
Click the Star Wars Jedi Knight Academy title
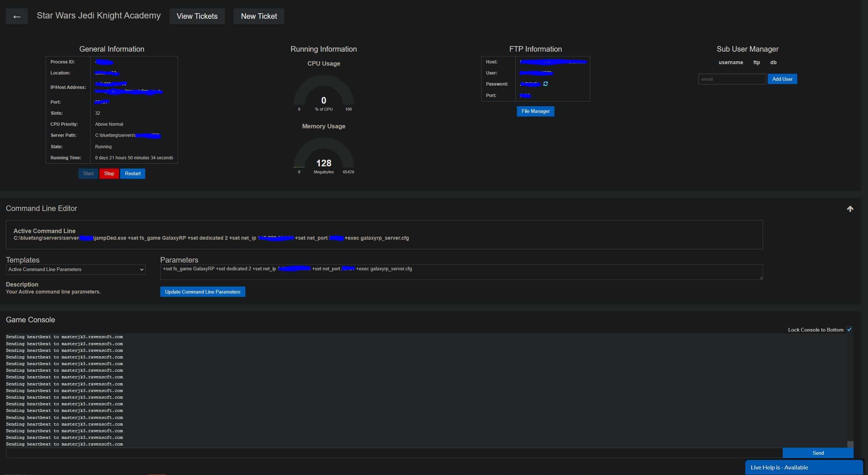(x=99, y=15)
